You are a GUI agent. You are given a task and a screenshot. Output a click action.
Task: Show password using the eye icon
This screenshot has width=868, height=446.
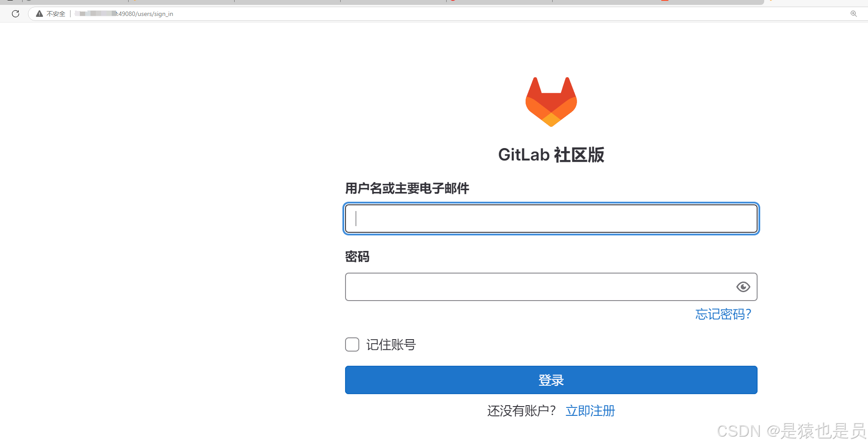(743, 287)
